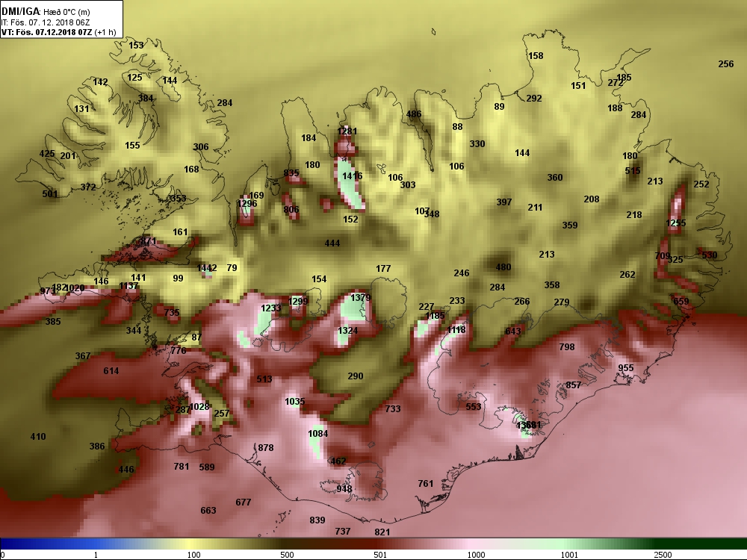Click the map value 480
The image size is (747, 560).
[503, 267]
